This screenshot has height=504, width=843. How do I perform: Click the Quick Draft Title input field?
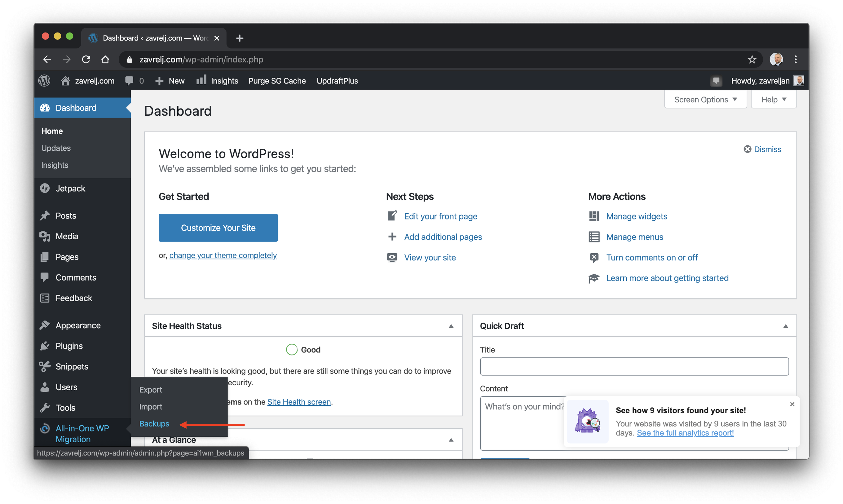pos(634,367)
